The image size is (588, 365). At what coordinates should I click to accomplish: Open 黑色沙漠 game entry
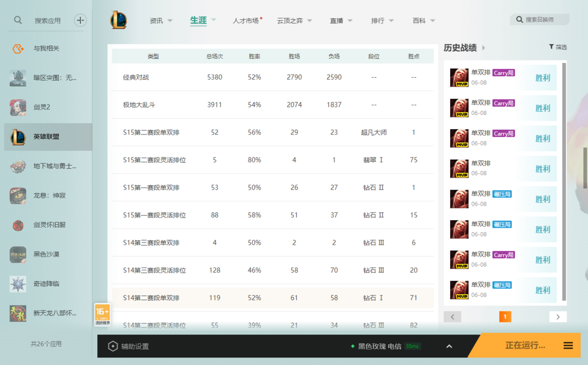click(48, 254)
